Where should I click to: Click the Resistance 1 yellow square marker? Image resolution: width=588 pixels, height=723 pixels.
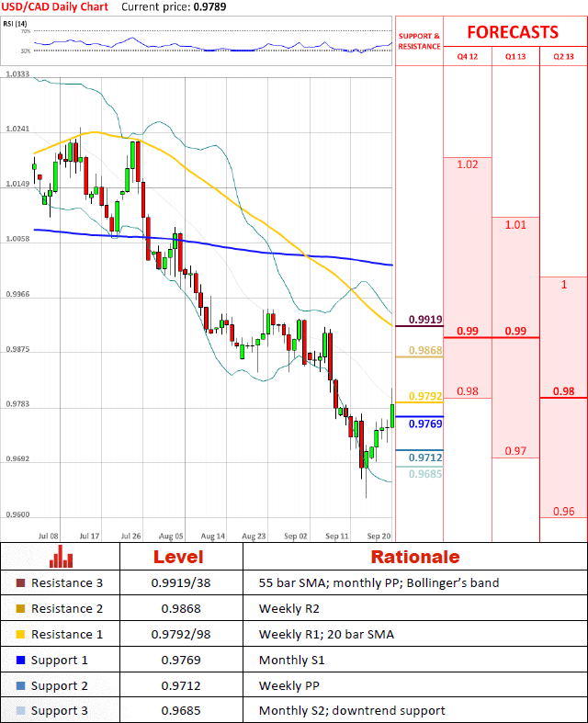pyautogui.click(x=21, y=634)
